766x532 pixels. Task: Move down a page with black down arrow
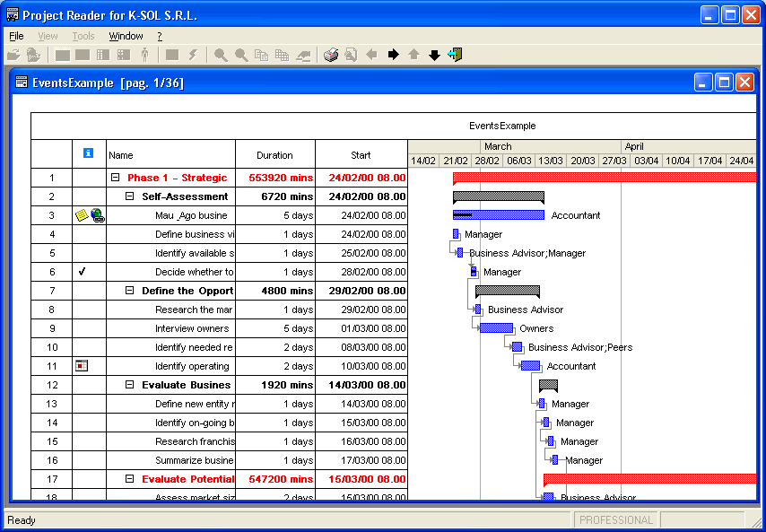(x=434, y=55)
